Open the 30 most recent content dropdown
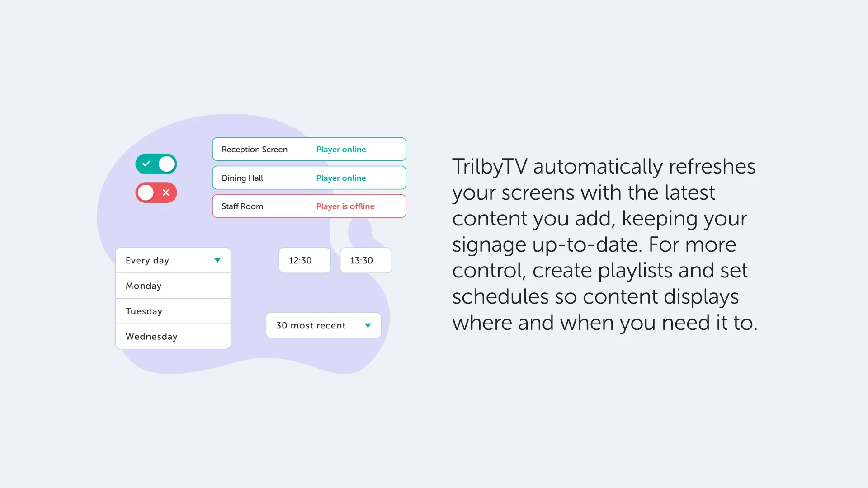The width and height of the screenshot is (868, 488). coord(323,325)
